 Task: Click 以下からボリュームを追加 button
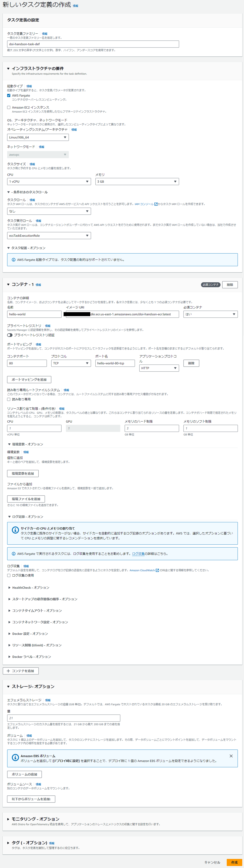[31, 799]
